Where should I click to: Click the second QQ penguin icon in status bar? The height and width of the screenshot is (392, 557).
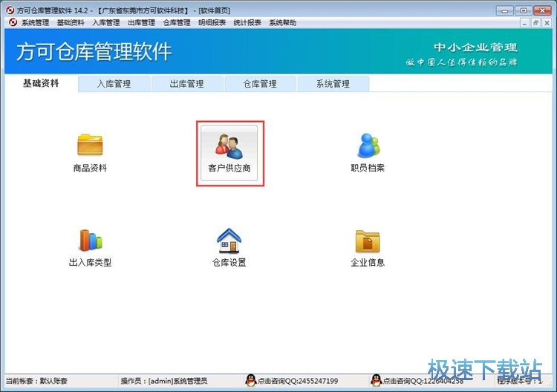click(x=377, y=381)
